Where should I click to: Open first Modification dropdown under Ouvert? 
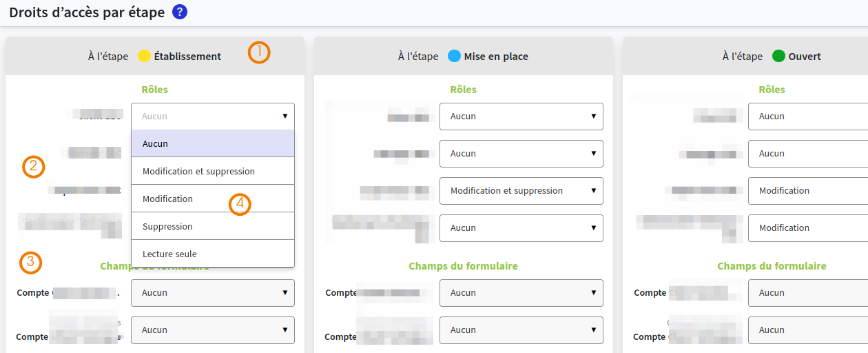(x=807, y=191)
